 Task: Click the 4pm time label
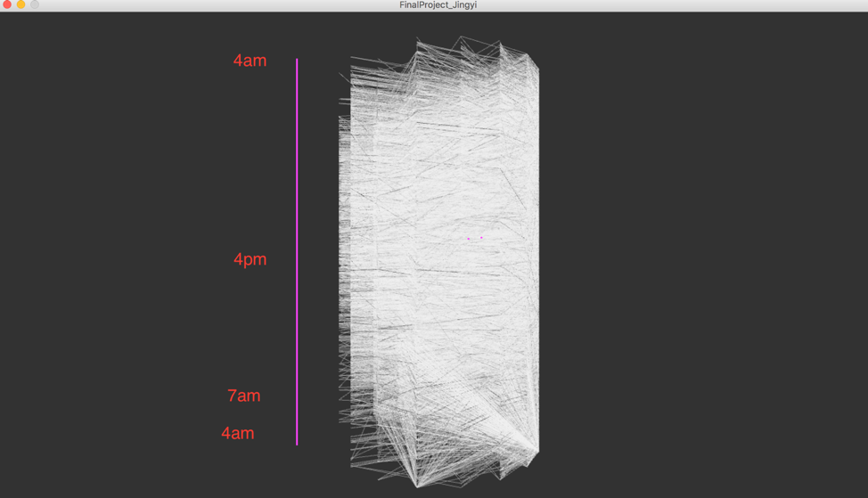click(250, 259)
